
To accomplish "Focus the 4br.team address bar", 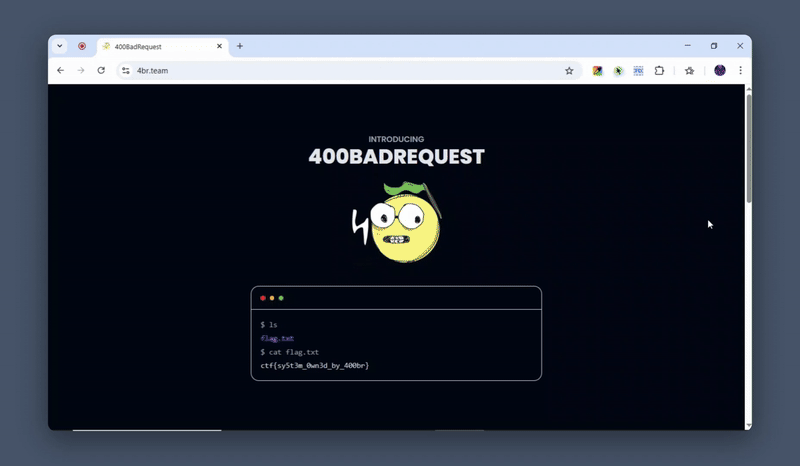I will tap(347, 70).
